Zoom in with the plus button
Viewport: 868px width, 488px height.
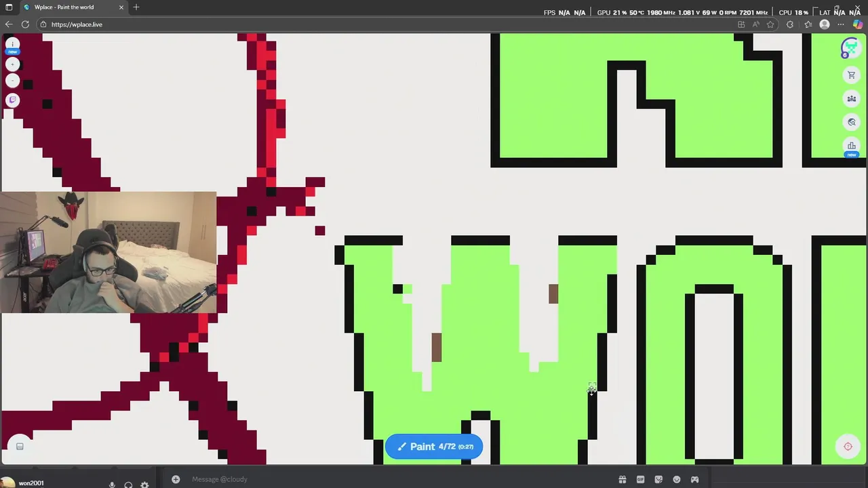pyautogui.click(x=12, y=64)
